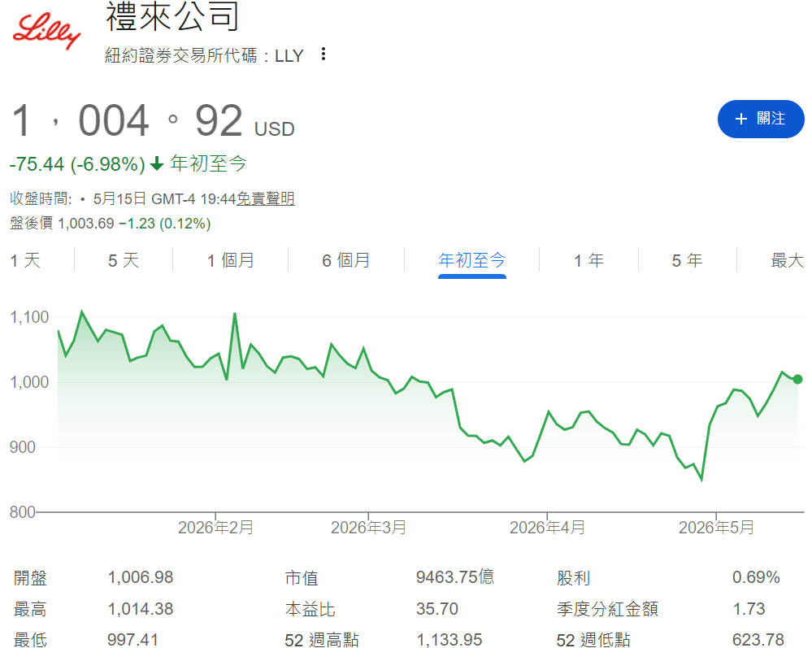Click the -75.44 (-6.98%) change text
The height and width of the screenshot is (648, 812).
pos(77,164)
